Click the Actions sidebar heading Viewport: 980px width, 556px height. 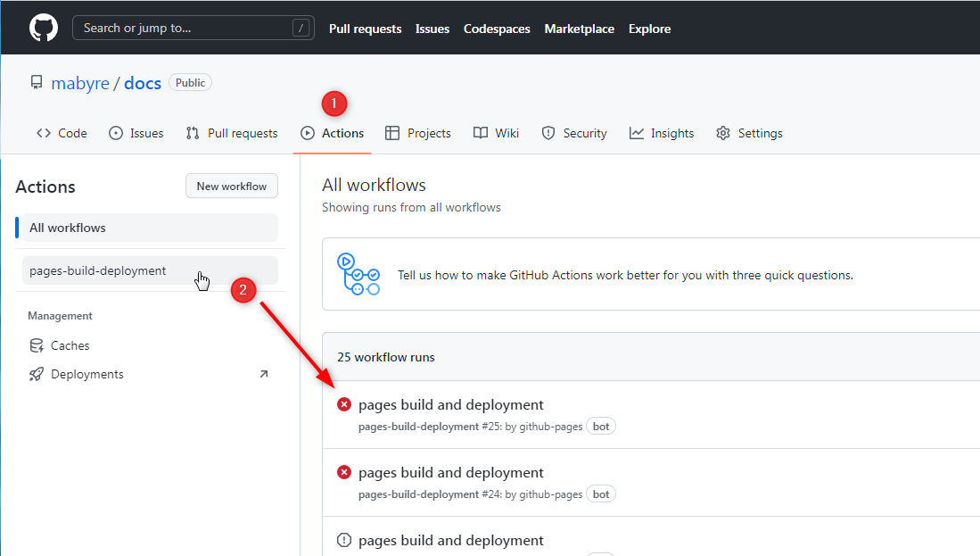(45, 187)
